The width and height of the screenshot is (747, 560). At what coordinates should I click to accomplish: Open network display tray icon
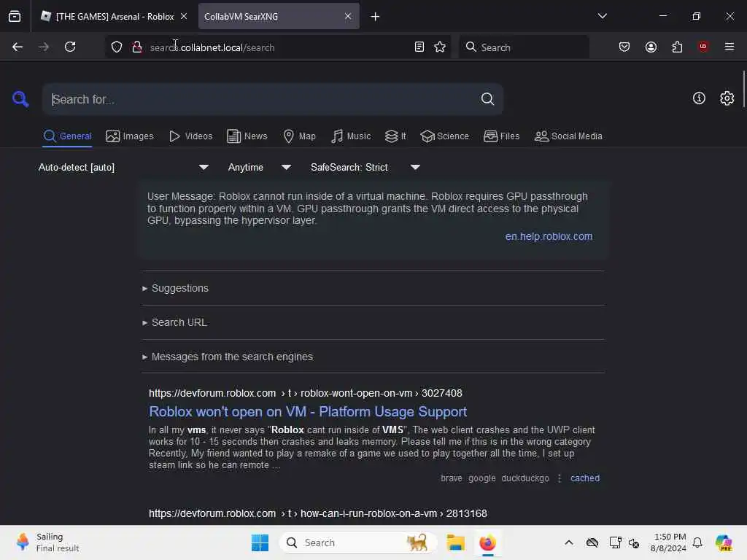[615, 542]
